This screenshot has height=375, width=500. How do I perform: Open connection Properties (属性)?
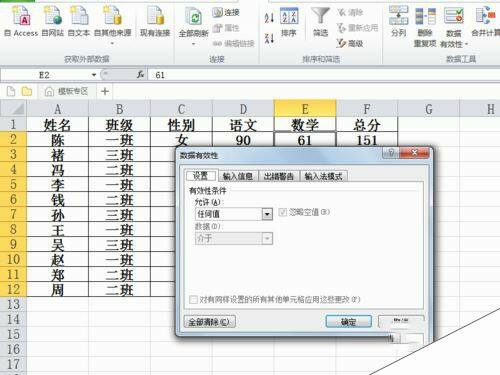226,28
